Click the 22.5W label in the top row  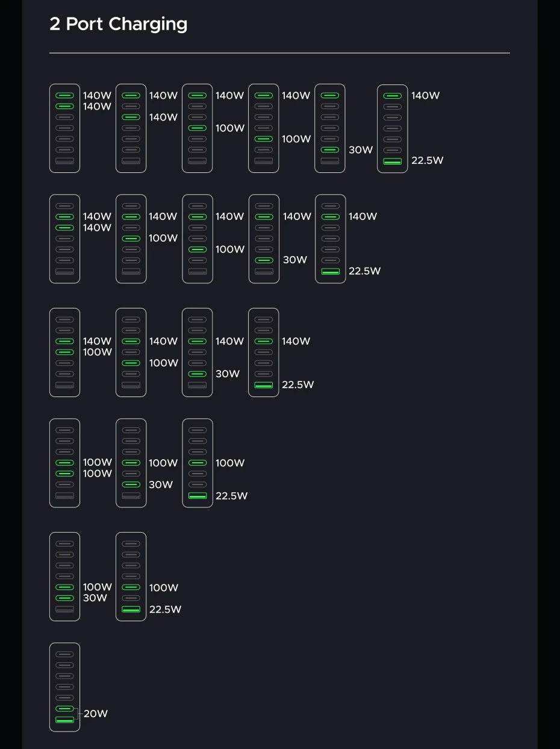pyautogui.click(x=428, y=160)
